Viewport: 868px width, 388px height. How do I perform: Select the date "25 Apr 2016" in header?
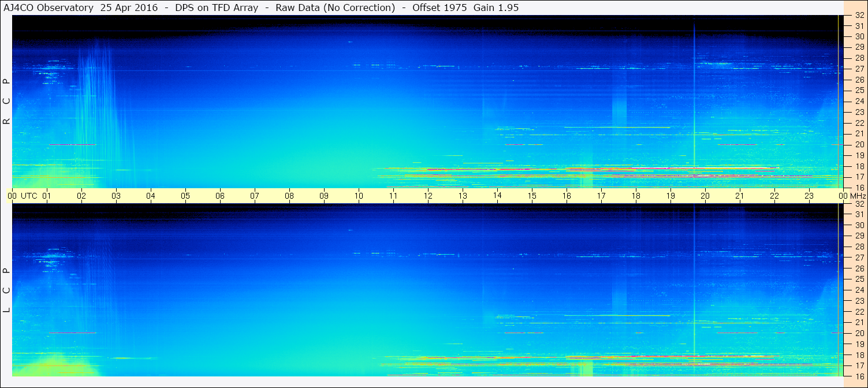tap(129, 8)
